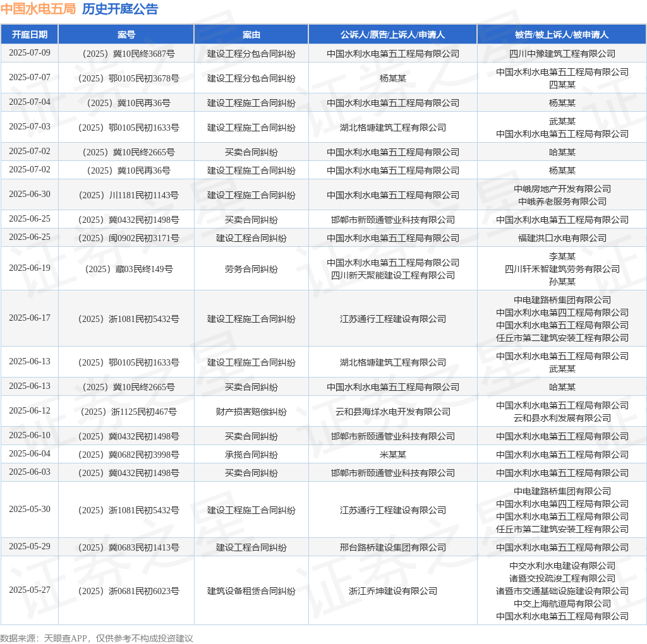Select defendant 福建洪口水电有限公司
The height and width of the screenshot is (644, 647).
[562, 238]
